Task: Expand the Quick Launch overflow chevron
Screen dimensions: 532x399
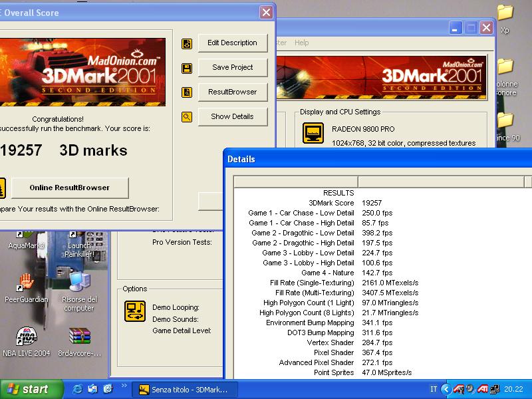Action: coord(124,386)
